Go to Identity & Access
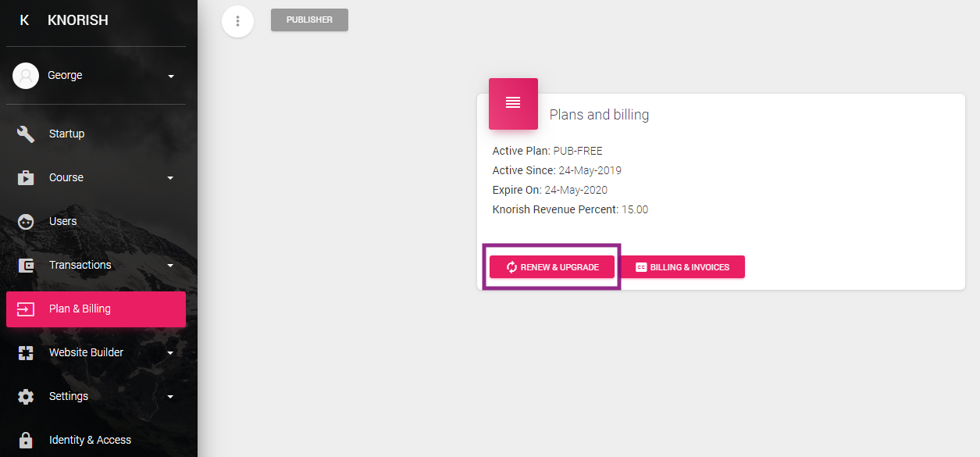980x457 pixels. [x=96, y=441]
